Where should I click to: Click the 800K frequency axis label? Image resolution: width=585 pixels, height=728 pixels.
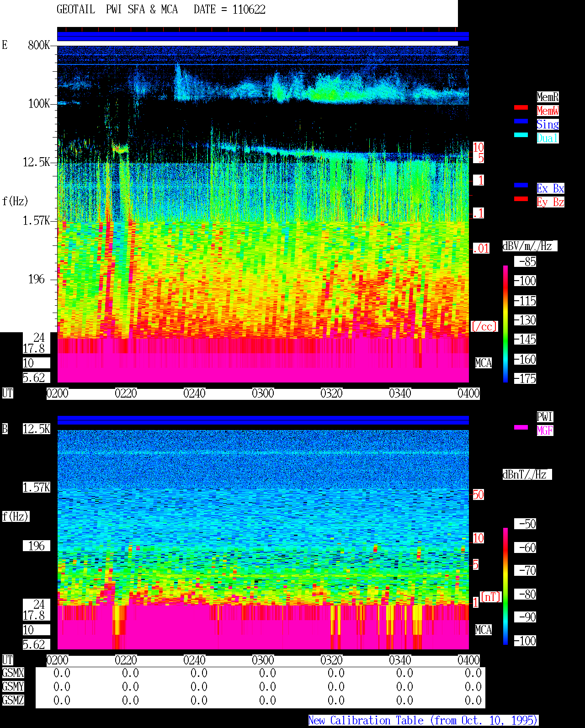[39, 45]
